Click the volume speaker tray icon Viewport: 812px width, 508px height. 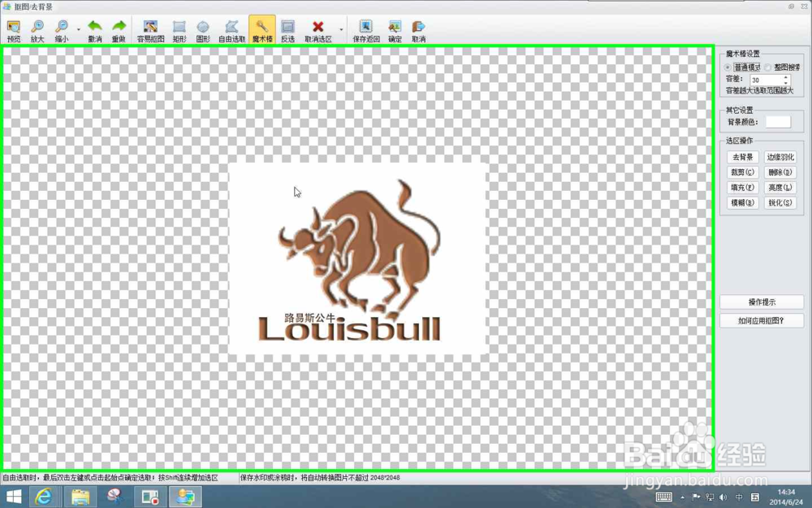pyautogui.click(x=723, y=497)
